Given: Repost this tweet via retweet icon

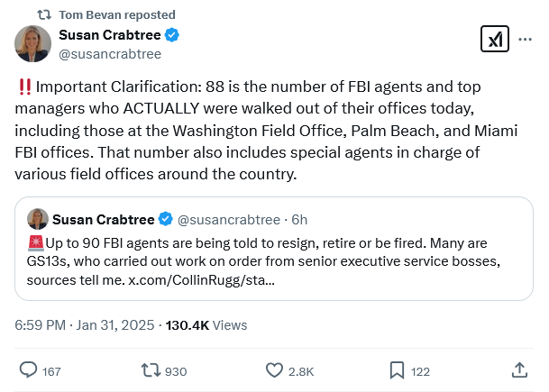Looking at the screenshot, I should pos(151,369).
